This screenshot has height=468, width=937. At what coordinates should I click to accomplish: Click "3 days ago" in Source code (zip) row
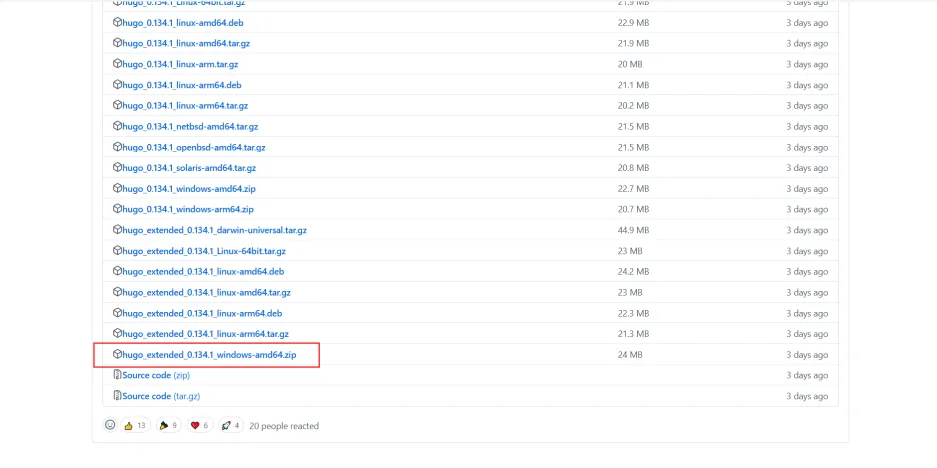(x=807, y=375)
